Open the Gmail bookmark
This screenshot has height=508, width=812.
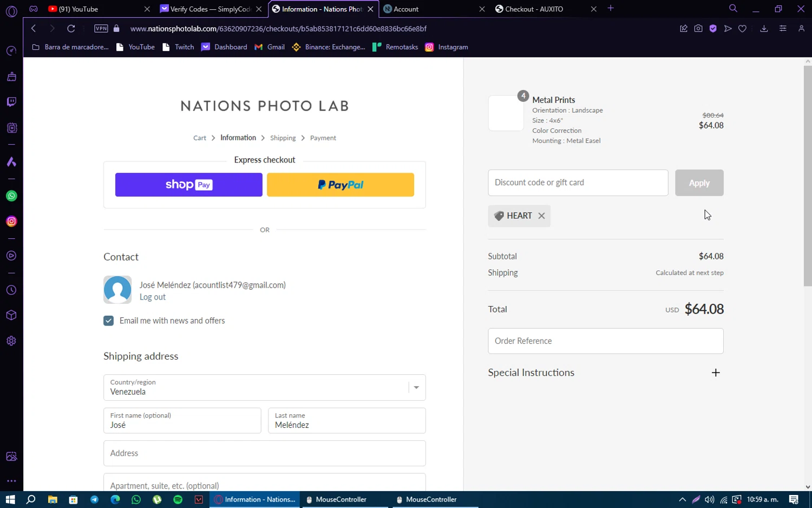[270, 47]
